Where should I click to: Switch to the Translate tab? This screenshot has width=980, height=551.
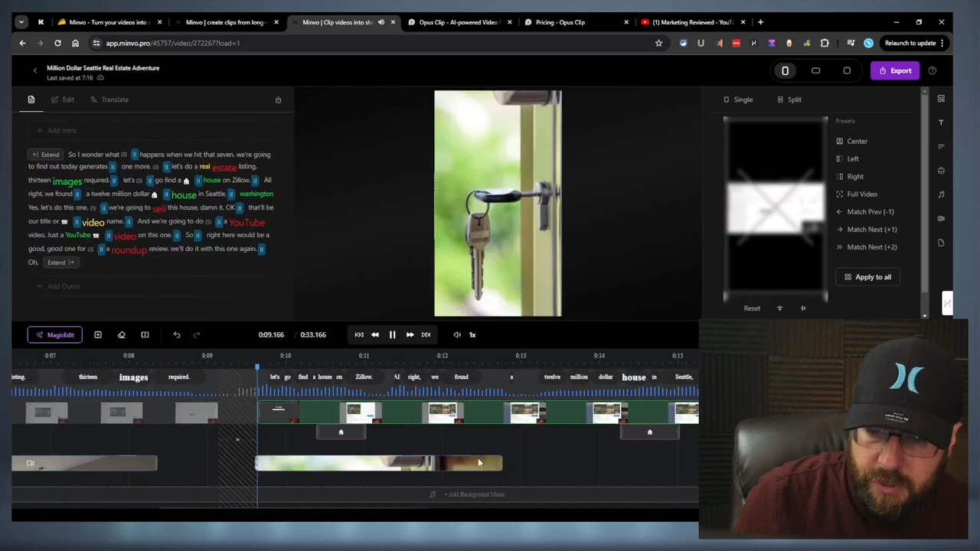coord(109,99)
